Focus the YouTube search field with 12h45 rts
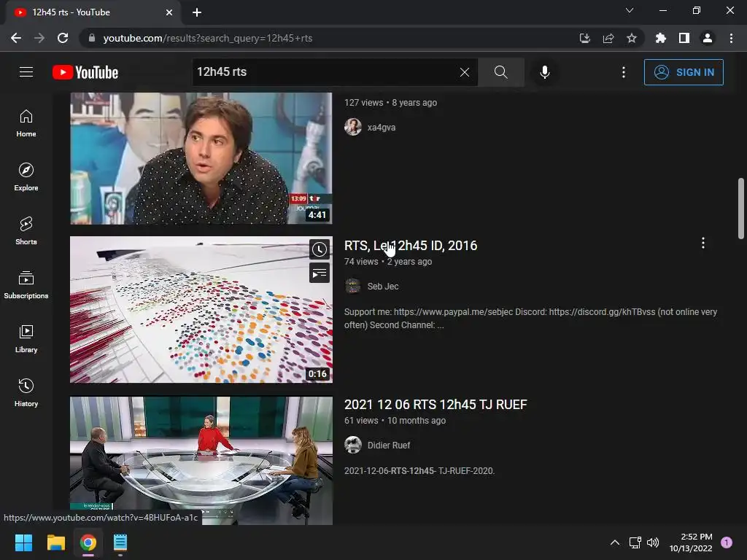 (324, 72)
